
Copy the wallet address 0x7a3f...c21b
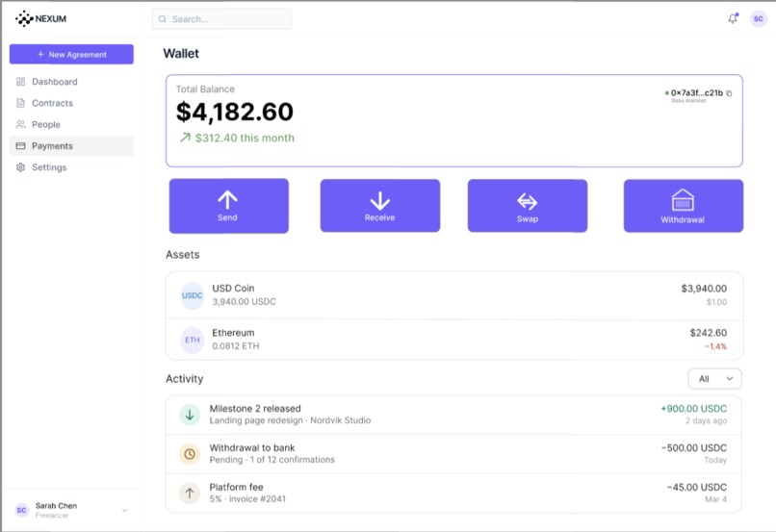[729, 93]
